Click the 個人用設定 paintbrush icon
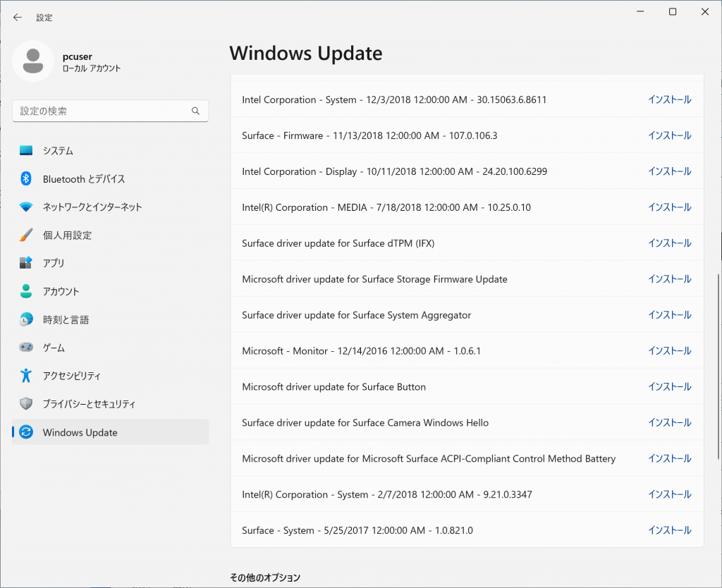 pos(26,235)
